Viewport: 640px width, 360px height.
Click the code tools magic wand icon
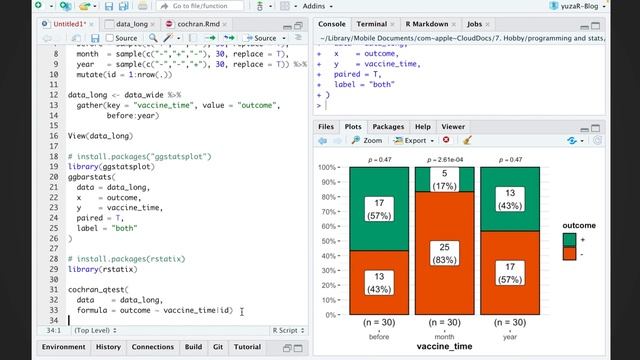[x=168, y=38]
